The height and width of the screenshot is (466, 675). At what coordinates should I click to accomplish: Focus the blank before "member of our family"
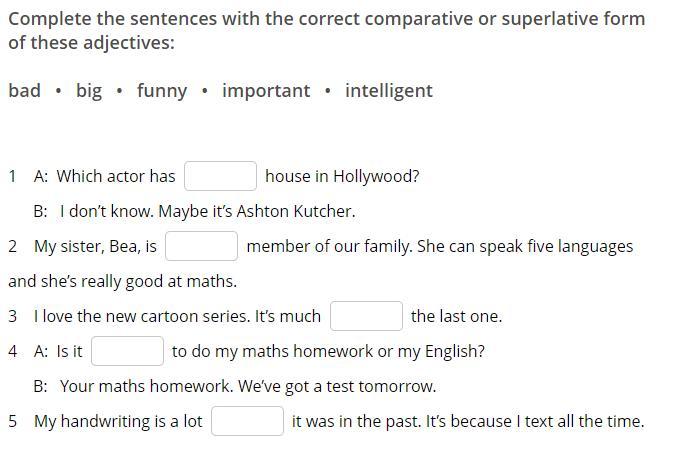click(x=201, y=246)
